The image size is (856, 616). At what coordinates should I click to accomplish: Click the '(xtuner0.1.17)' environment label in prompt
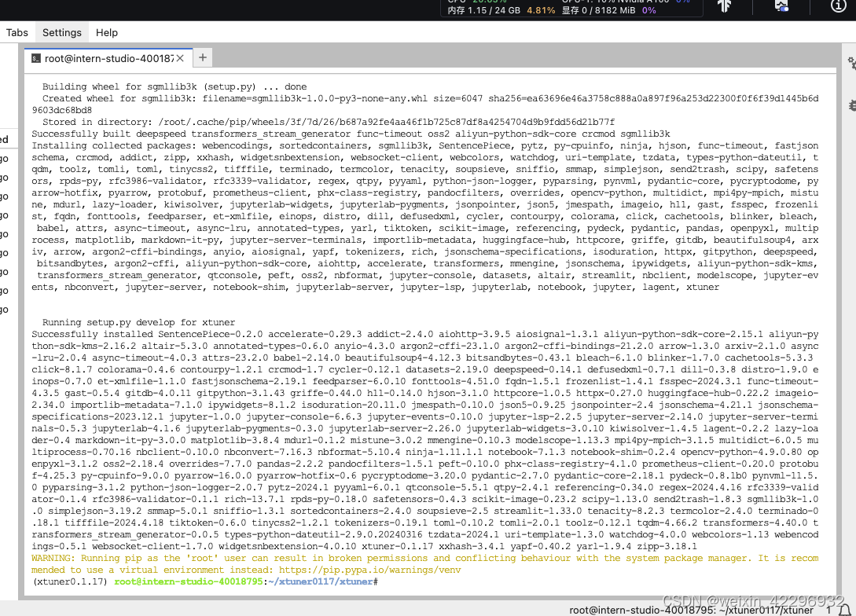coord(71,581)
